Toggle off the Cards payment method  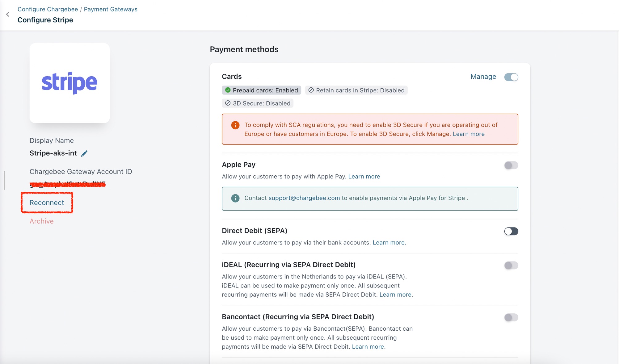(x=511, y=77)
